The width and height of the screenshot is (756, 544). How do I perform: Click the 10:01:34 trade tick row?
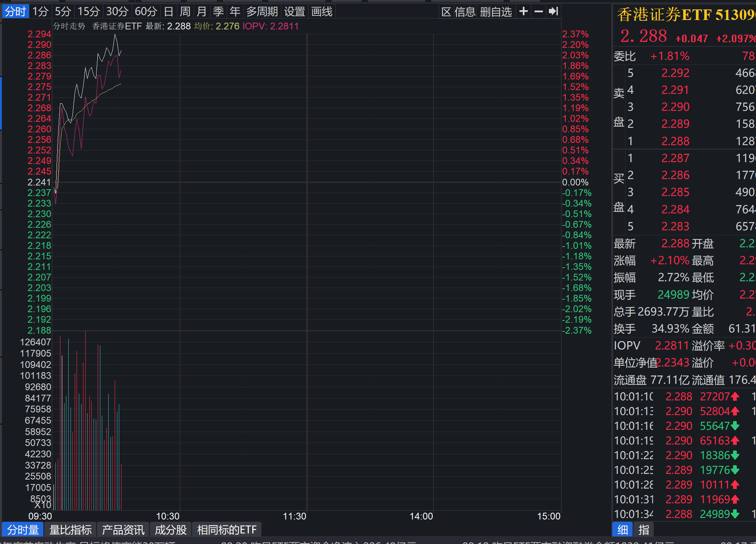tap(684, 514)
